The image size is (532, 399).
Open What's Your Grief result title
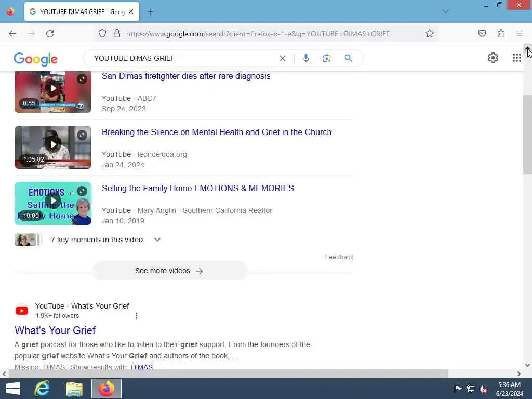pyautogui.click(x=55, y=330)
